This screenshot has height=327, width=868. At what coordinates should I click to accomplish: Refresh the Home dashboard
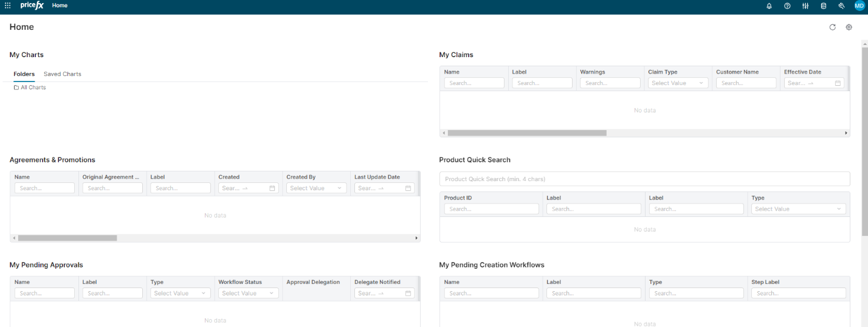(x=833, y=27)
